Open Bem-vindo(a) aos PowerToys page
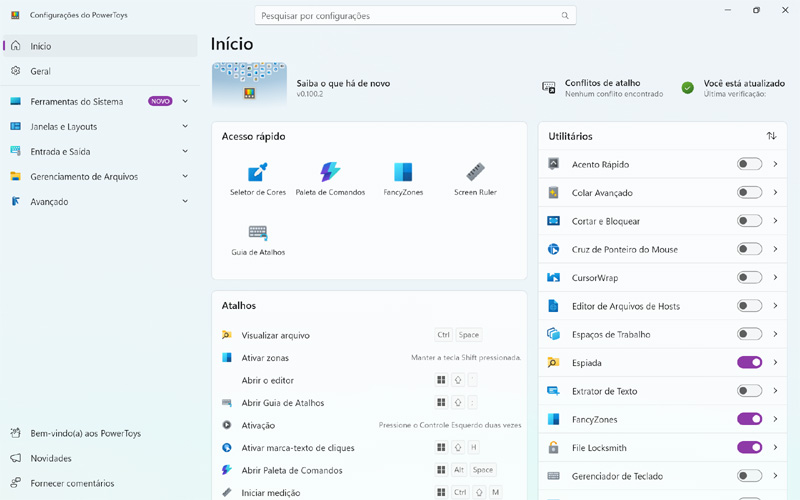 coord(101,433)
